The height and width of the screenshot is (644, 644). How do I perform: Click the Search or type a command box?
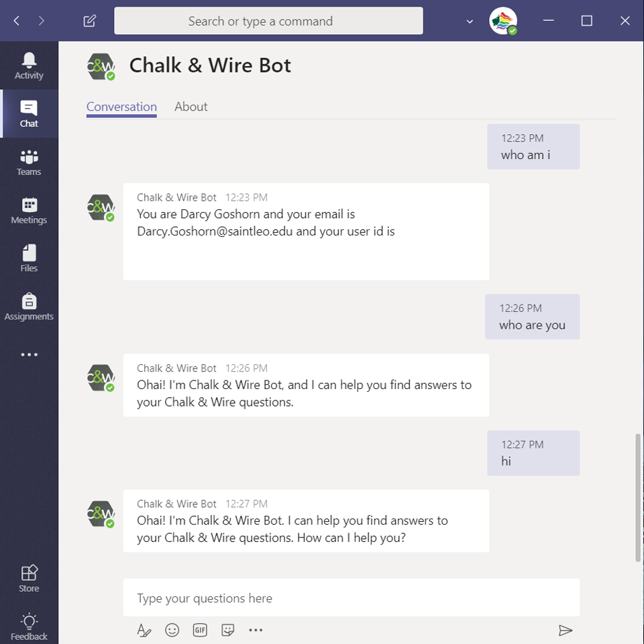coord(268,21)
